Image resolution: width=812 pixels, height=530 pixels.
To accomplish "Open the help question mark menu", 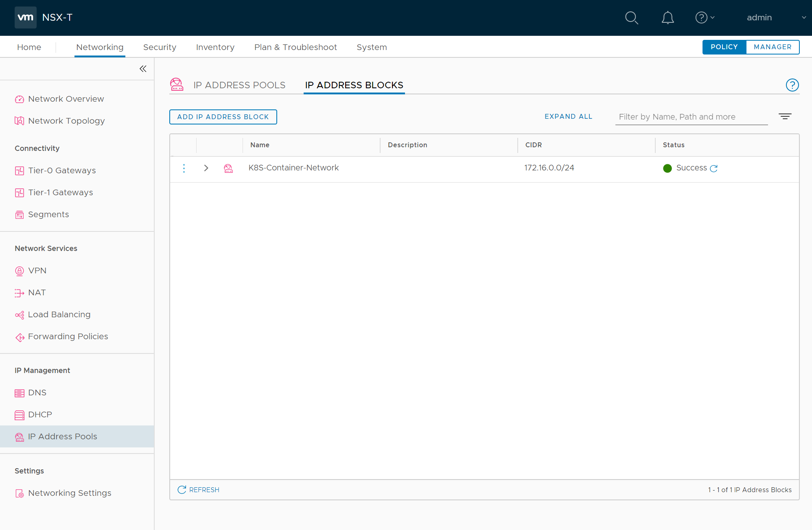I will pos(705,17).
